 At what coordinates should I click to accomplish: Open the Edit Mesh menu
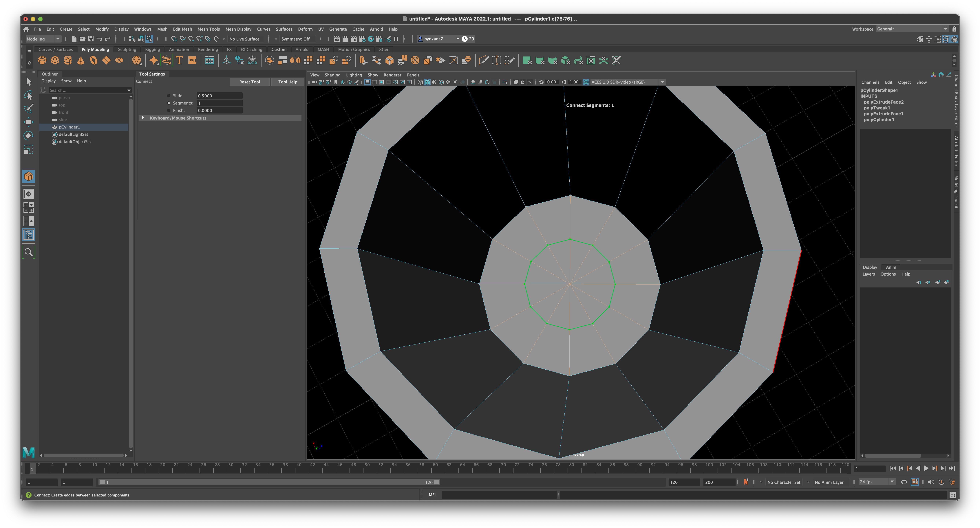point(182,29)
